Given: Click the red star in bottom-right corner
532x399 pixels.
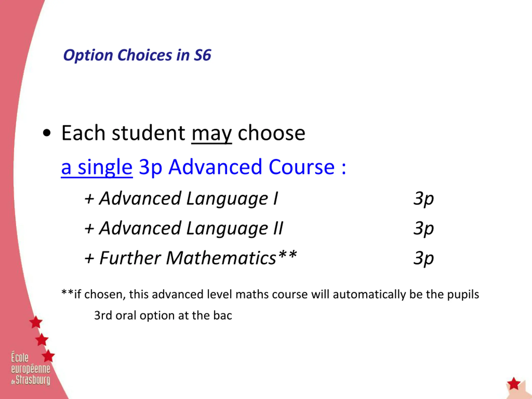Looking at the screenshot, I should coord(514,383).
